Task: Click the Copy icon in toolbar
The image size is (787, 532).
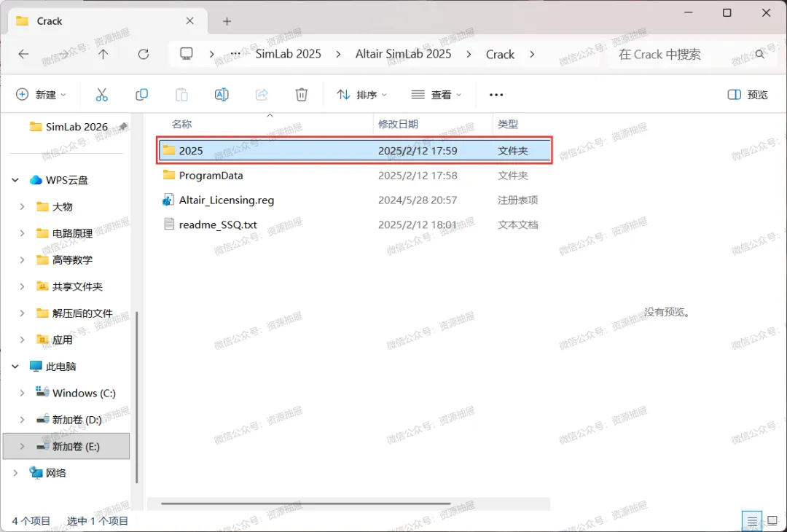Action: click(x=141, y=94)
